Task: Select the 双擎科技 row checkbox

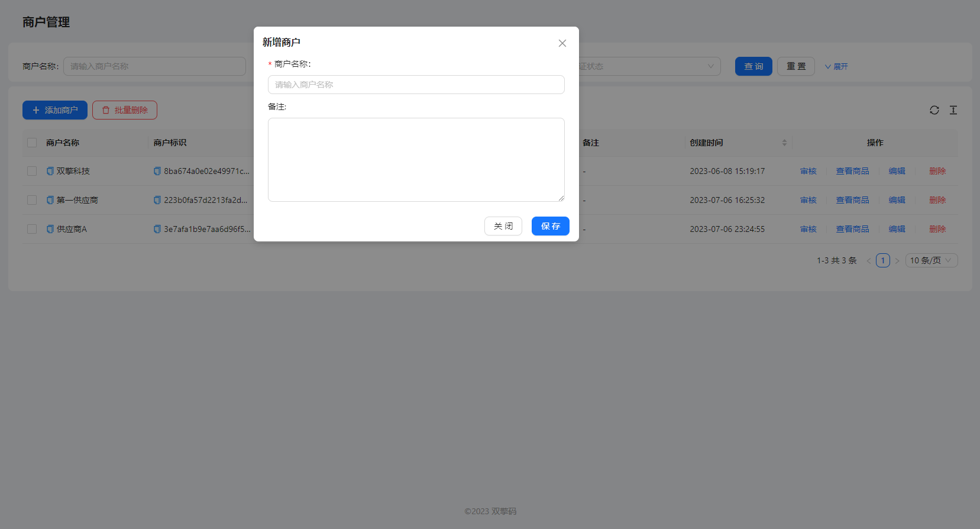Action: point(32,171)
